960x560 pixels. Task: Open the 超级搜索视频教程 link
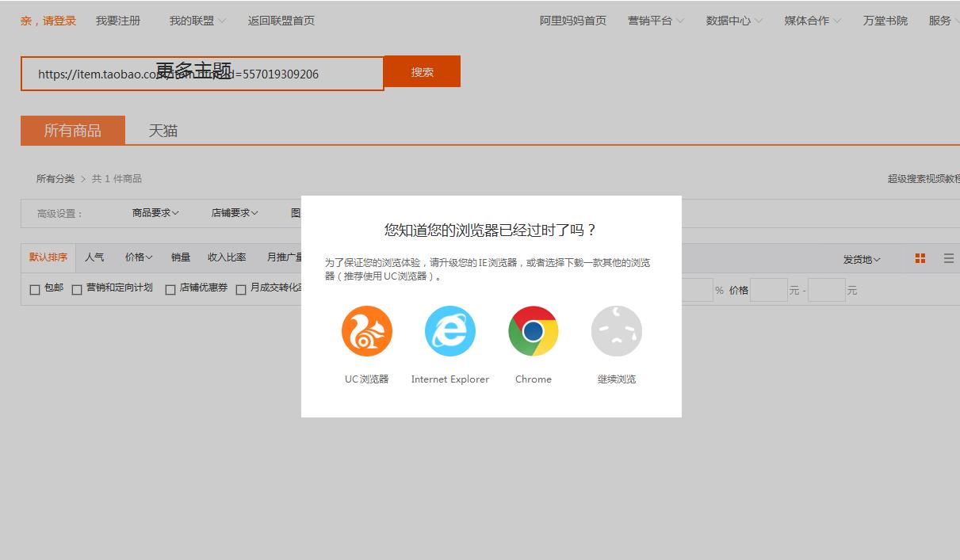point(924,179)
